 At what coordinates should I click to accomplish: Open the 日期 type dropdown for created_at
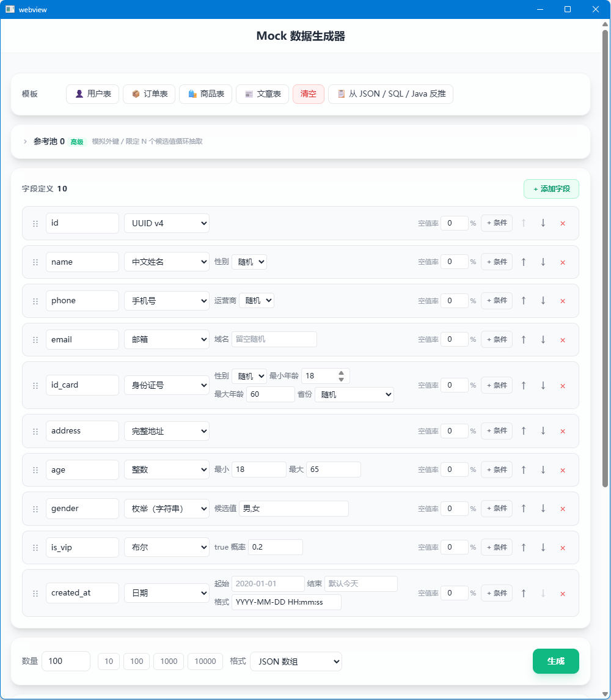point(166,593)
